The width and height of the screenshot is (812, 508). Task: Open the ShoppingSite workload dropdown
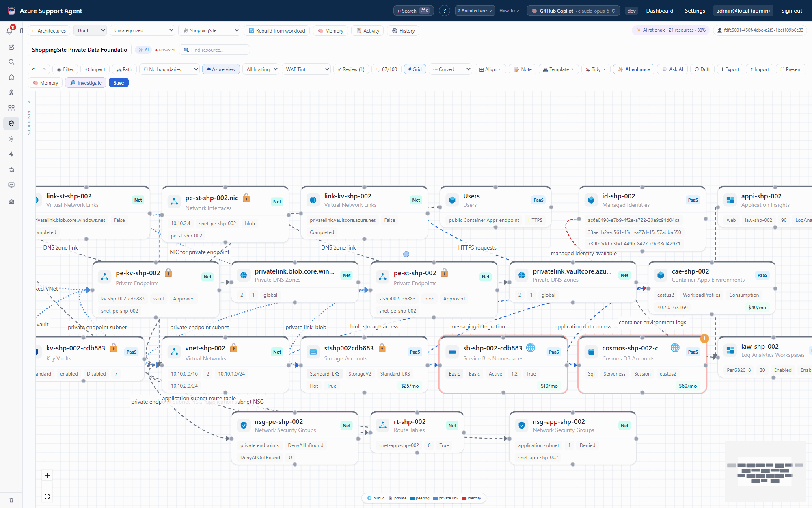pos(210,30)
